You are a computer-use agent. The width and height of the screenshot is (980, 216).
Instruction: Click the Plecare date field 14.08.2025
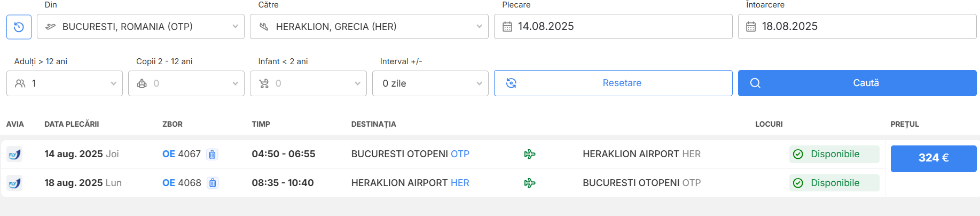click(x=614, y=27)
